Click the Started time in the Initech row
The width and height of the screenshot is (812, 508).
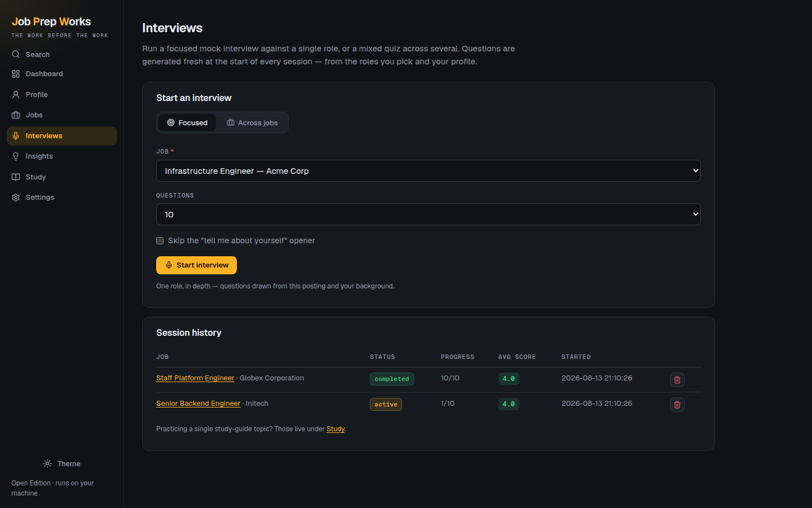pyautogui.click(x=597, y=404)
